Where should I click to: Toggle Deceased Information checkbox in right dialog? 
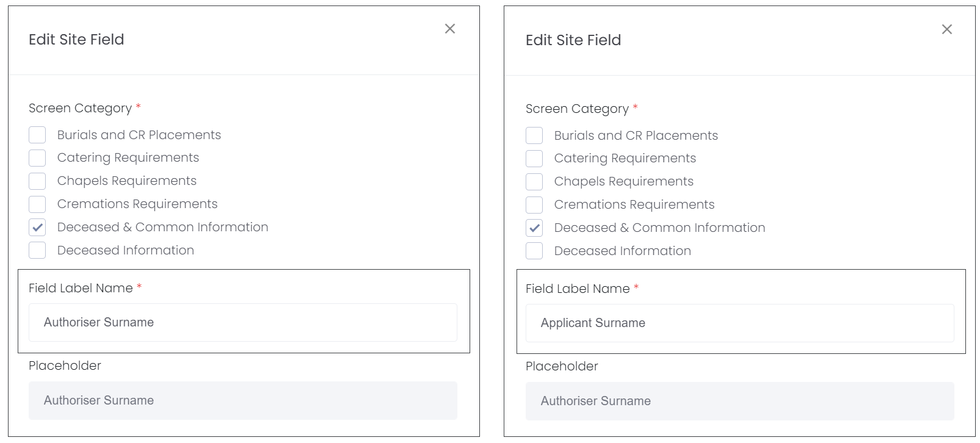click(x=534, y=251)
